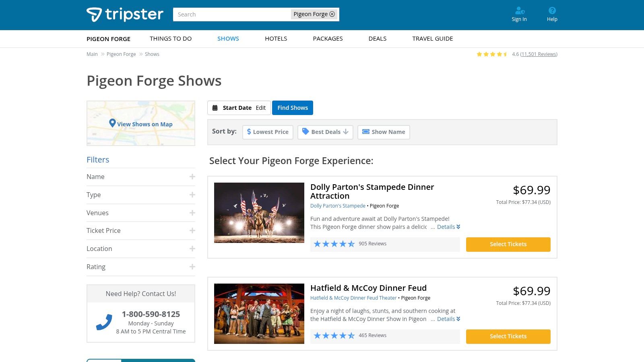The width and height of the screenshot is (644, 362).
Task: Click the 465 Reviews text
Action: [372, 335]
